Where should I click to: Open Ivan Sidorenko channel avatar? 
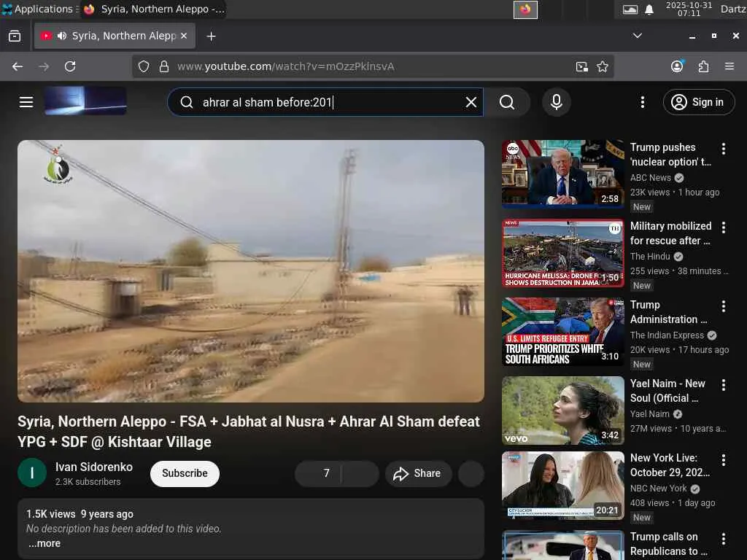[x=32, y=472]
